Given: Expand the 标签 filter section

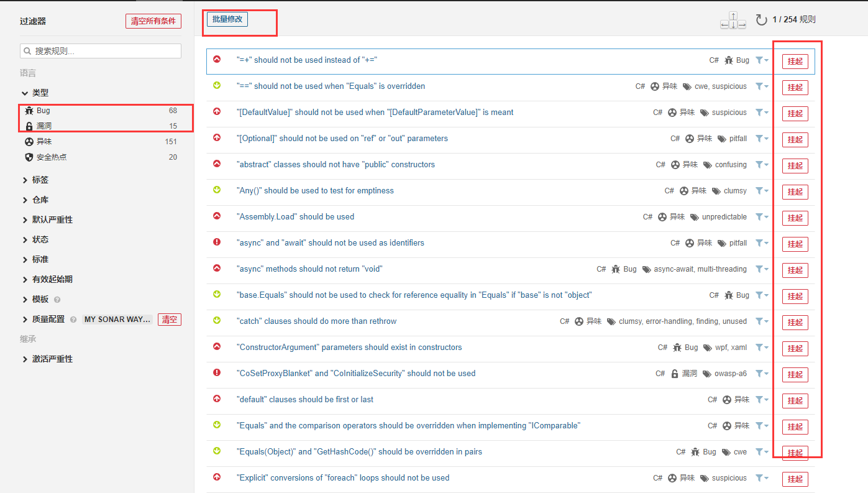Looking at the screenshot, I should click(40, 180).
